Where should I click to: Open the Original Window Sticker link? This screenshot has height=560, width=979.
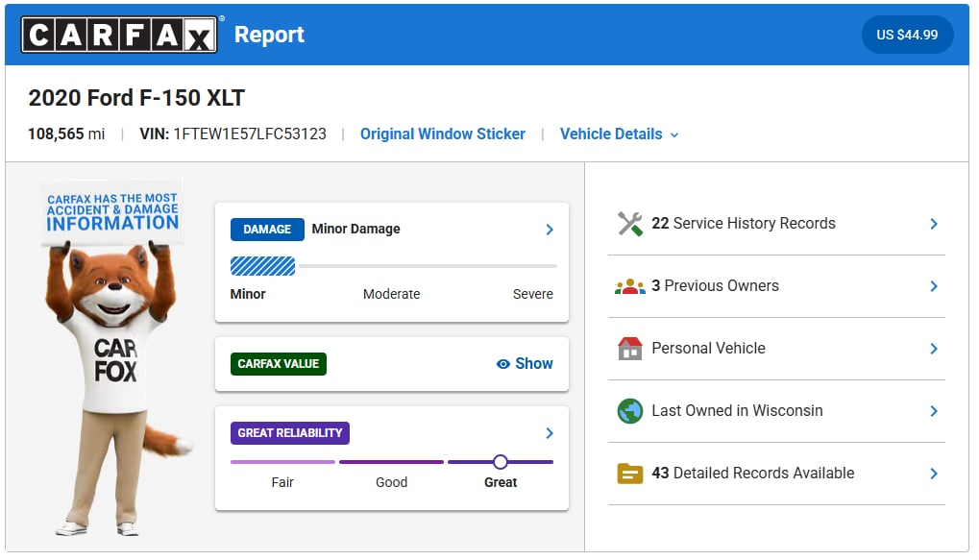click(x=442, y=134)
